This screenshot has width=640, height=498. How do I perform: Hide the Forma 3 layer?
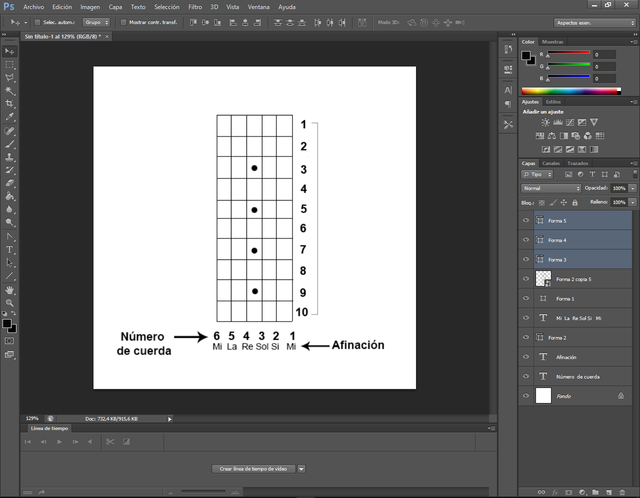pos(526,259)
